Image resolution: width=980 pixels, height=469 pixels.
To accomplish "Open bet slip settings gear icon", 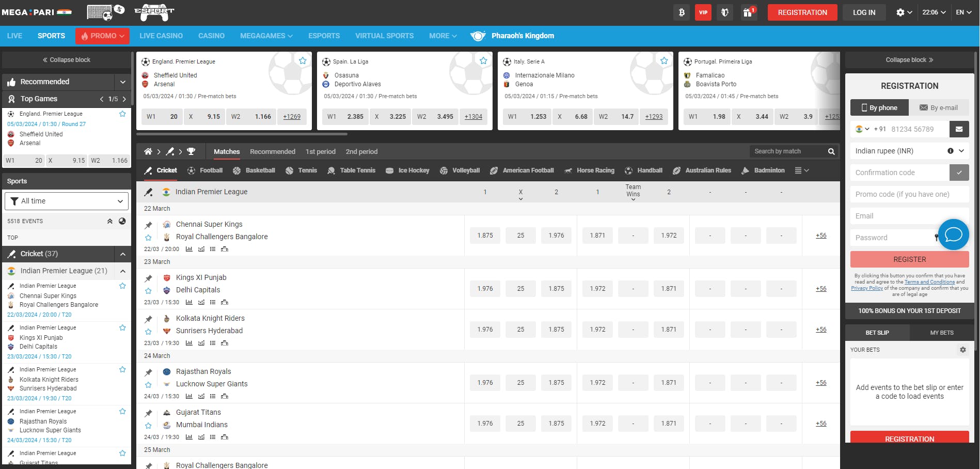I will [x=962, y=350].
